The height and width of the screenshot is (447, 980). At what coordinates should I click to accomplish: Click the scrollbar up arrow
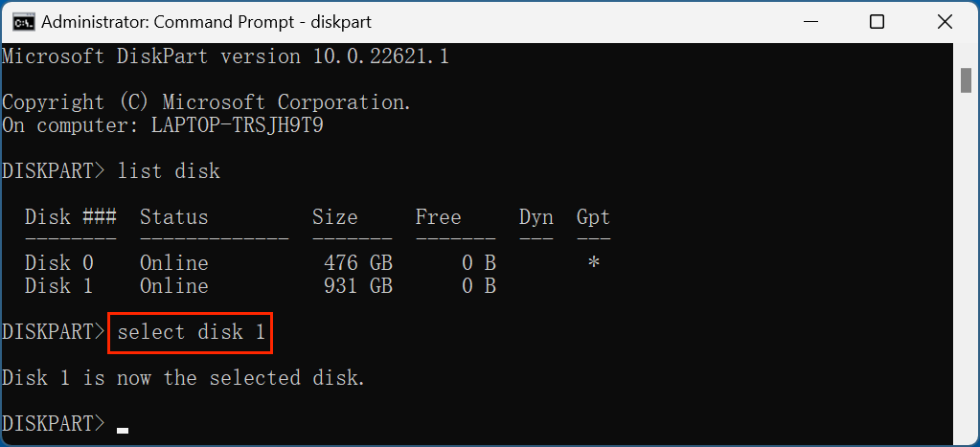(968, 52)
